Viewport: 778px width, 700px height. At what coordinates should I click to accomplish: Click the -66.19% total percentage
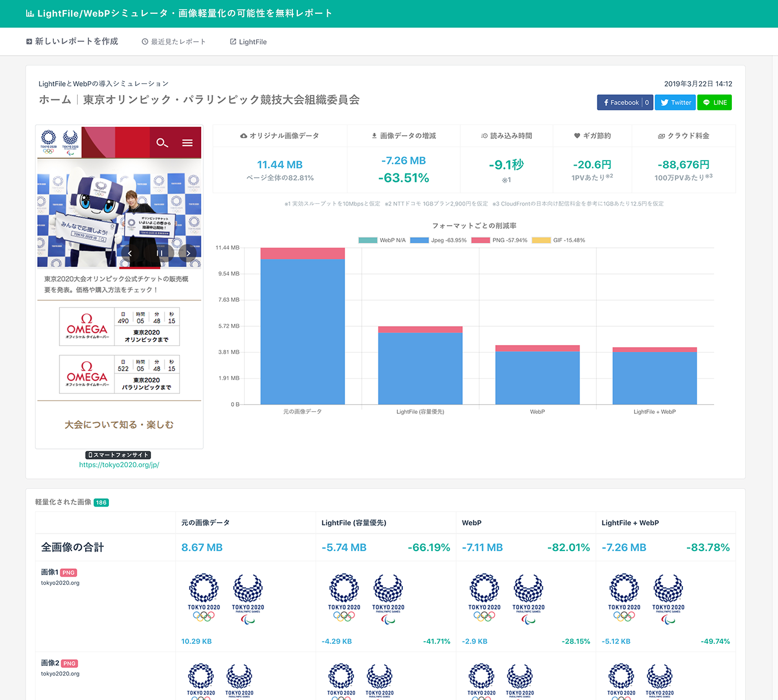pyautogui.click(x=429, y=548)
